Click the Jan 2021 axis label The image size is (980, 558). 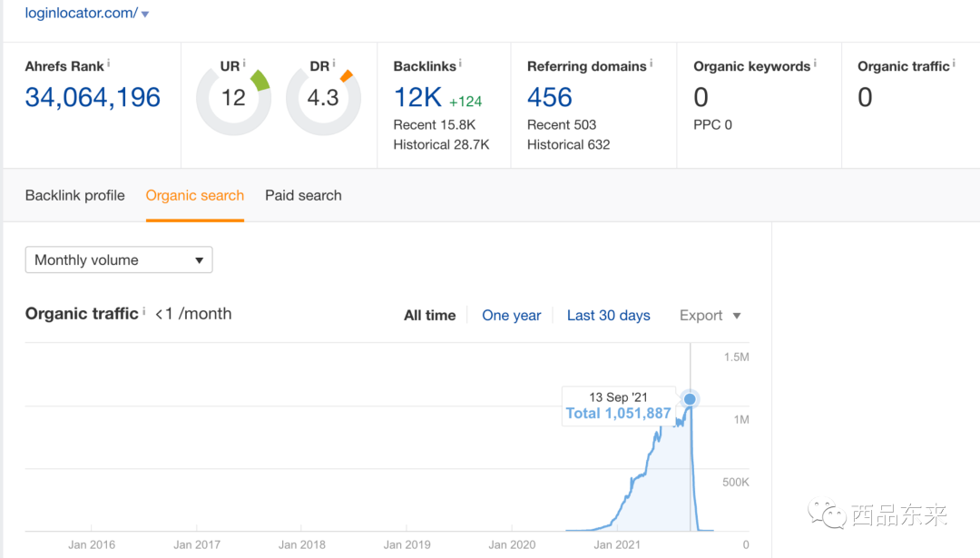click(617, 545)
